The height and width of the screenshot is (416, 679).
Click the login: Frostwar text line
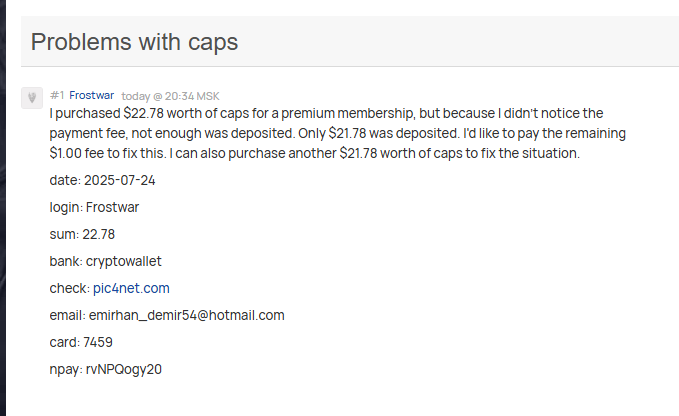tap(94, 207)
